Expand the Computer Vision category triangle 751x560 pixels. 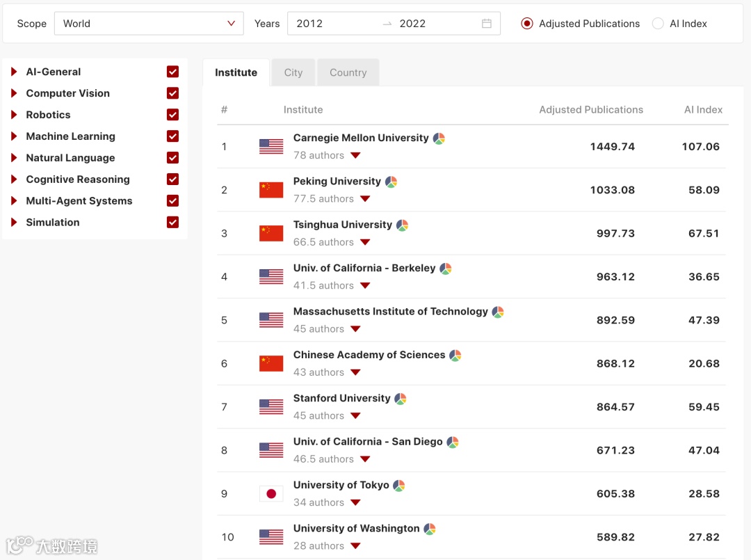(x=14, y=93)
